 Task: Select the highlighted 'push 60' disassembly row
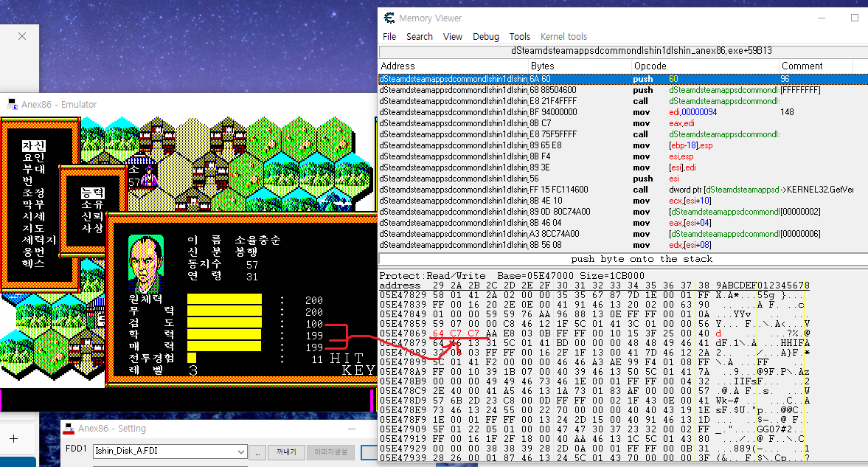(623, 79)
